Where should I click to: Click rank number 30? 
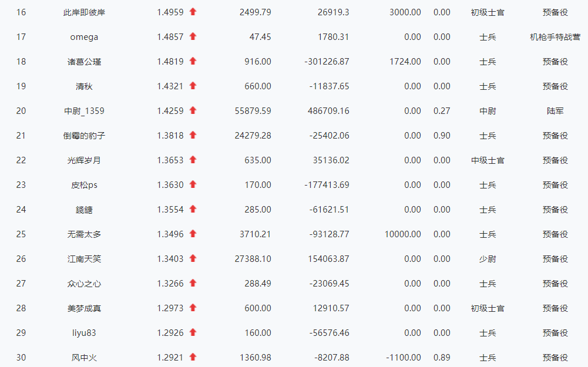point(21,358)
